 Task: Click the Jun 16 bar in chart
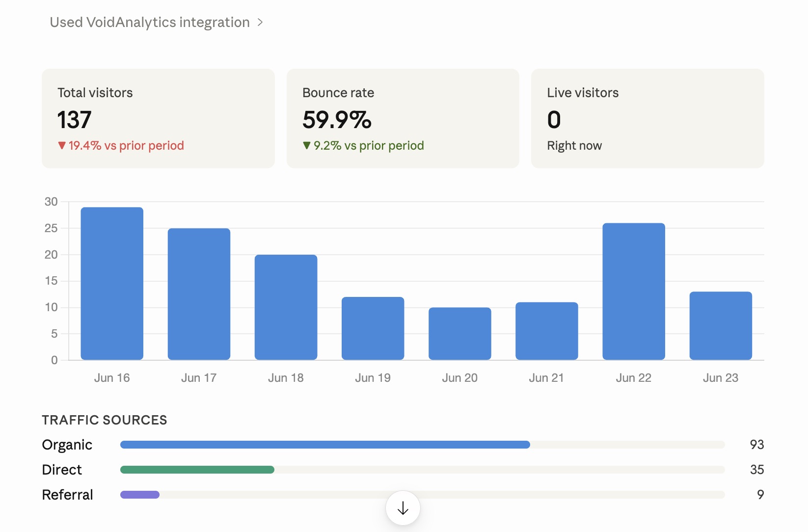112,284
